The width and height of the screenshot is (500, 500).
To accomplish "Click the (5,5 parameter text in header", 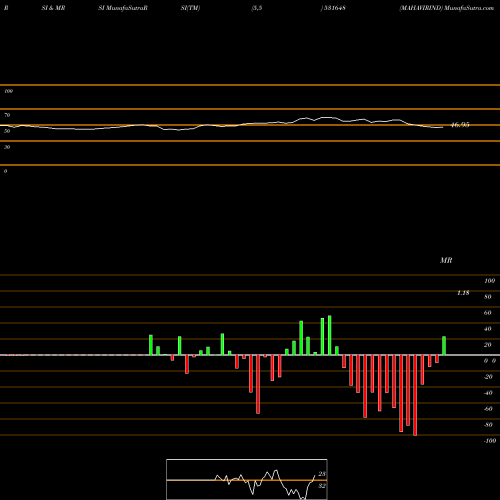I will click(x=257, y=8).
